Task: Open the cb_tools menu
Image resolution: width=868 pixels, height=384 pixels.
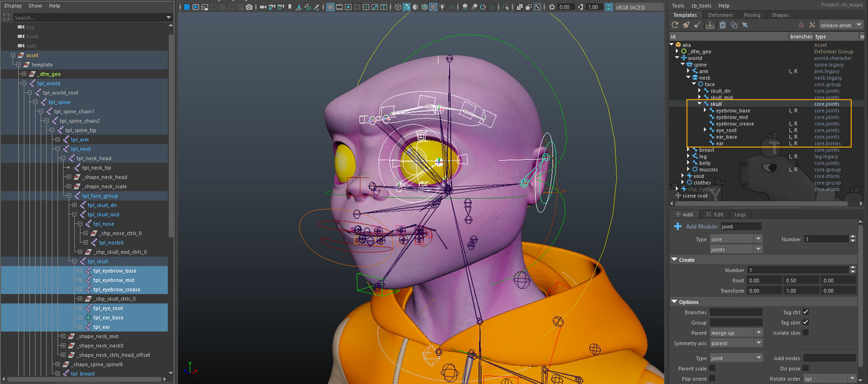Action: (x=701, y=6)
